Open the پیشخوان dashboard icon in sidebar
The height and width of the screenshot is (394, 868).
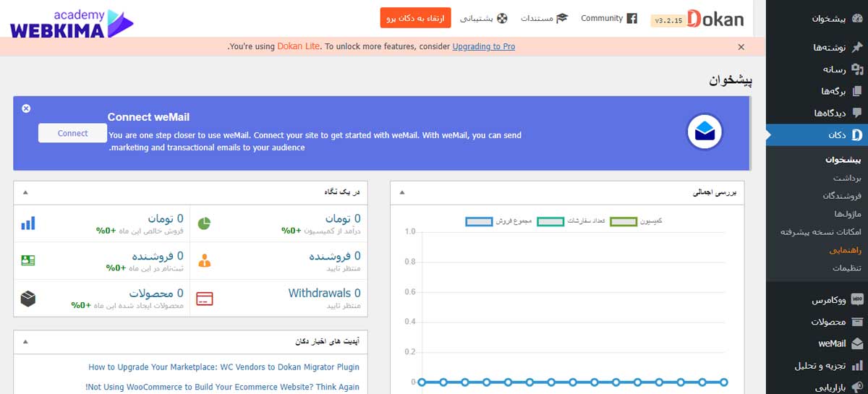(x=857, y=19)
